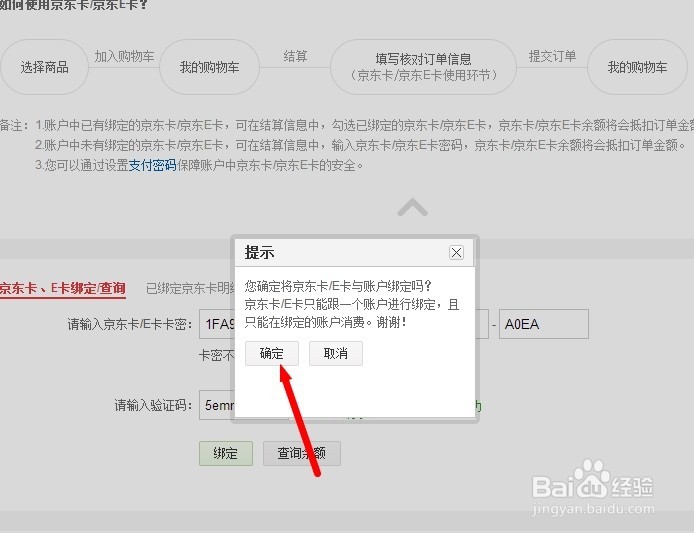Cancel the dialog with 取消
This screenshot has width=694, height=533.
point(335,353)
